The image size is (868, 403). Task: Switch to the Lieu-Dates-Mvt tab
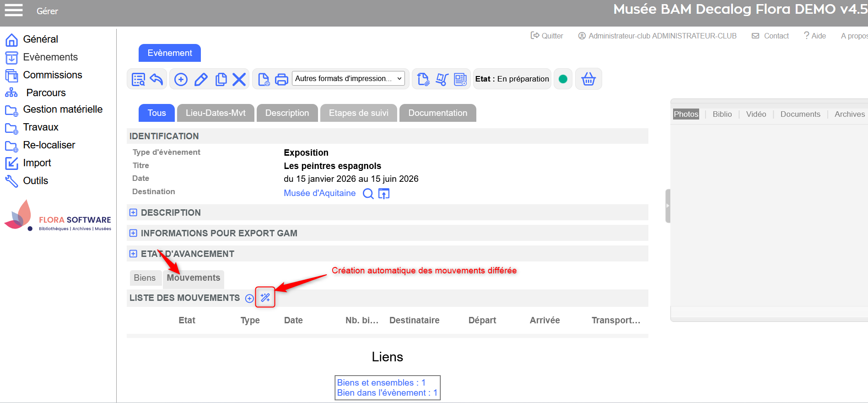216,113
